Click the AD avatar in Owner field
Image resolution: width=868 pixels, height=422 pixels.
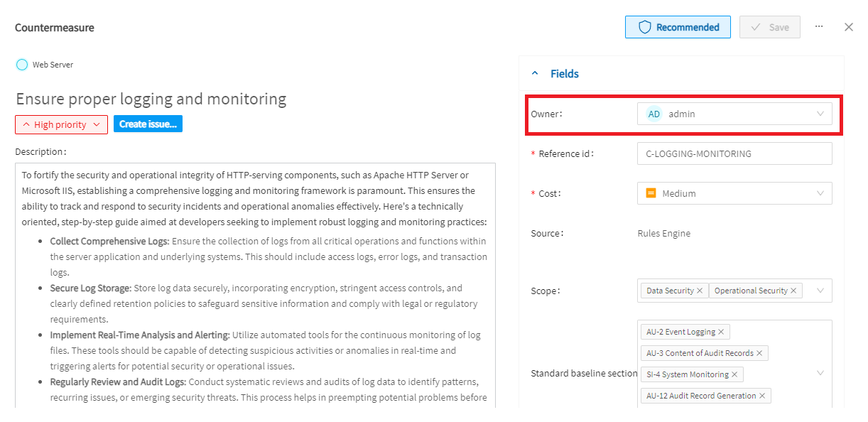coord(653,114)
